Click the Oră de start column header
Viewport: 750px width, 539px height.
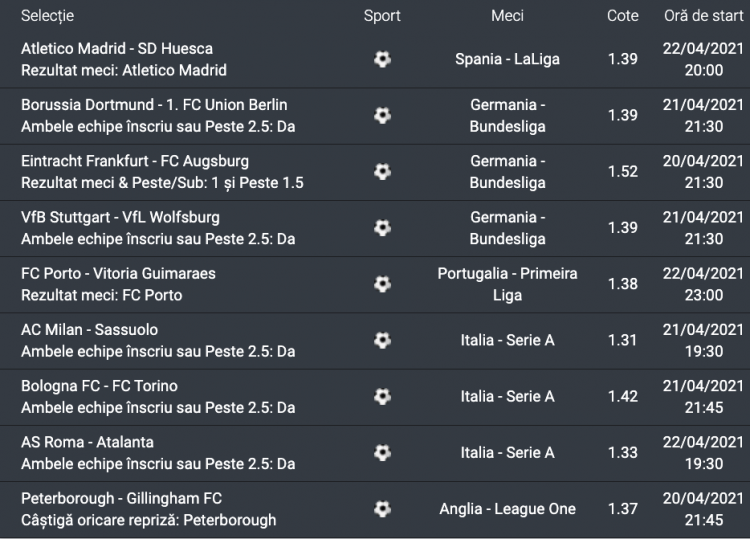704,16
